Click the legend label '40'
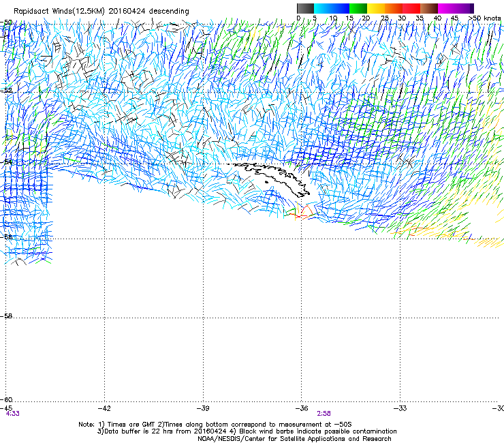 [x=437, y=18]
